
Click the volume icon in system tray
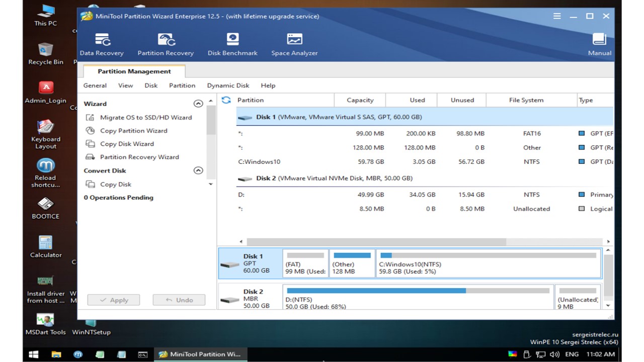[x=554, y=354]
